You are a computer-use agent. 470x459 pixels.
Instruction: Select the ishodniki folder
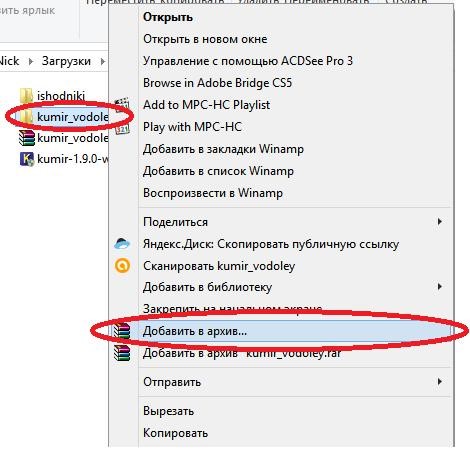point(52,96)
